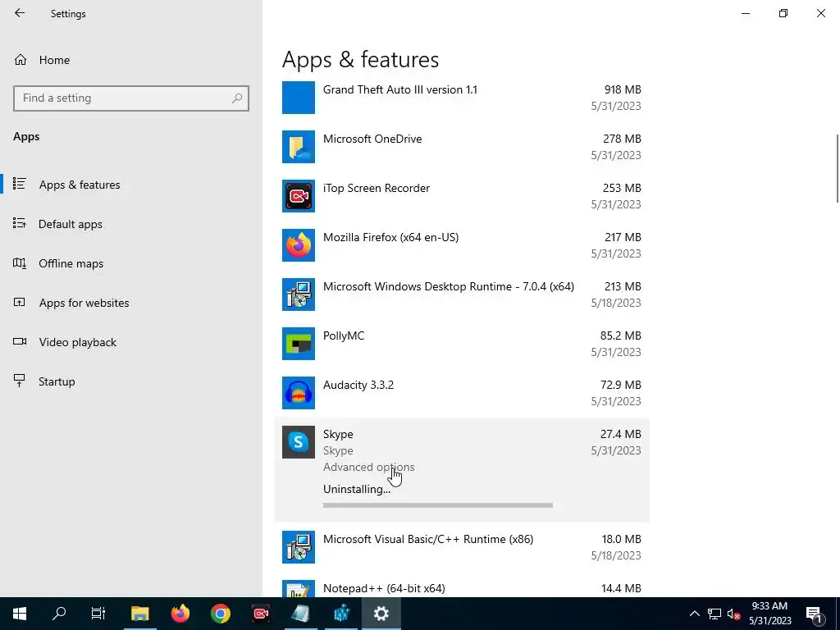The image size is (840, 630).
Task: Click the Grand Theft Auto III app icon
Action: 299,98
